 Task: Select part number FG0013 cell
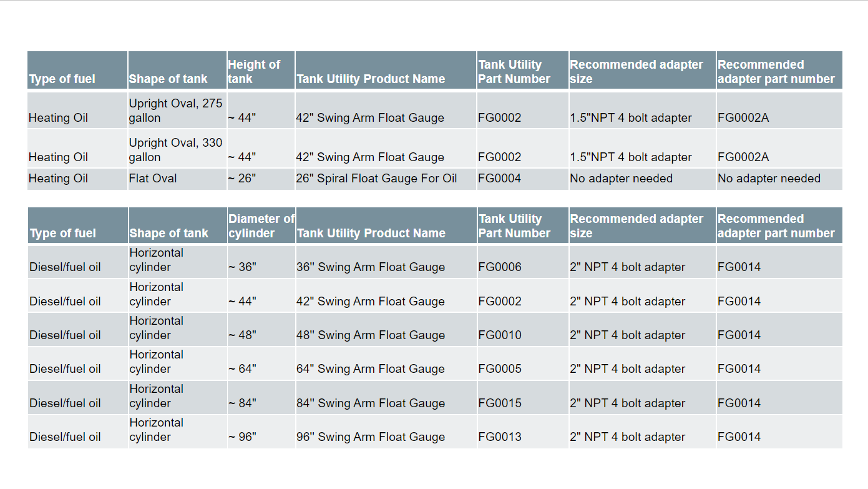[523, 432]
